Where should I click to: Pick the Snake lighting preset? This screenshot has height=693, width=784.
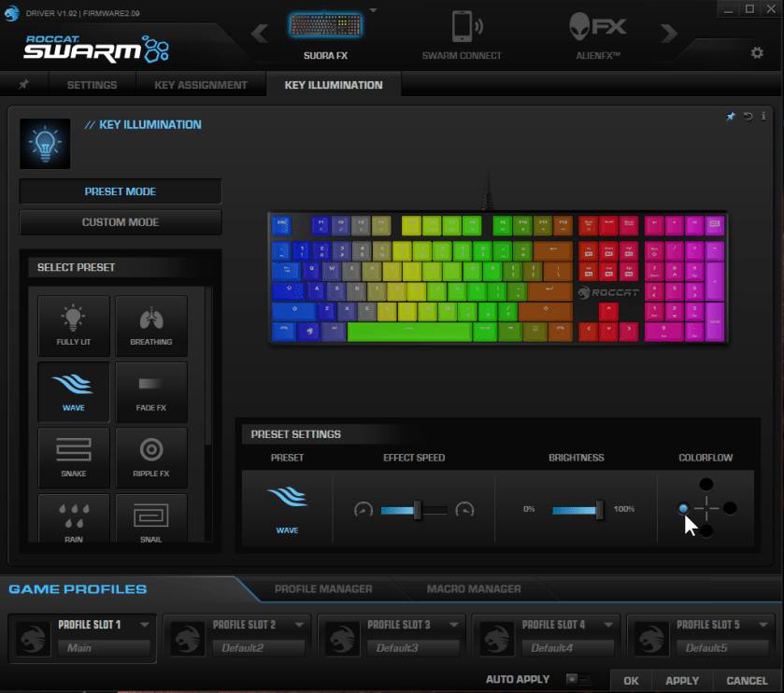(x=74, y=457)
